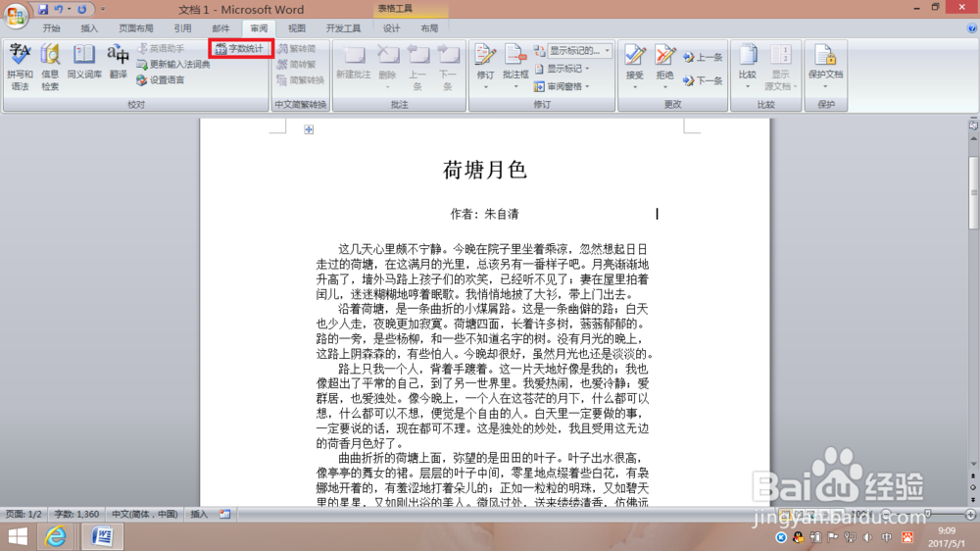Open the Office button menu
Image resolution: width=980 pixels, height=551 pixels.
(x=16, y=15)
